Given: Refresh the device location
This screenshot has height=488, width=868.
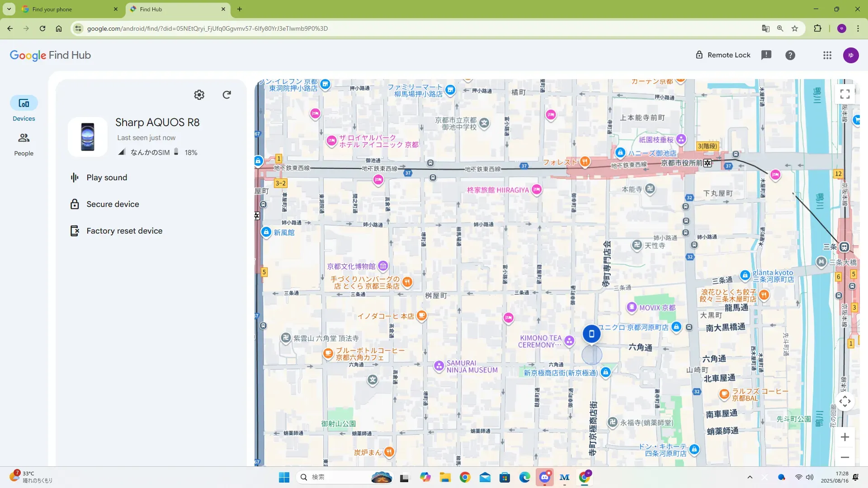Looking at the screenshot, I should pyautogui.click(x=227, y=95).
